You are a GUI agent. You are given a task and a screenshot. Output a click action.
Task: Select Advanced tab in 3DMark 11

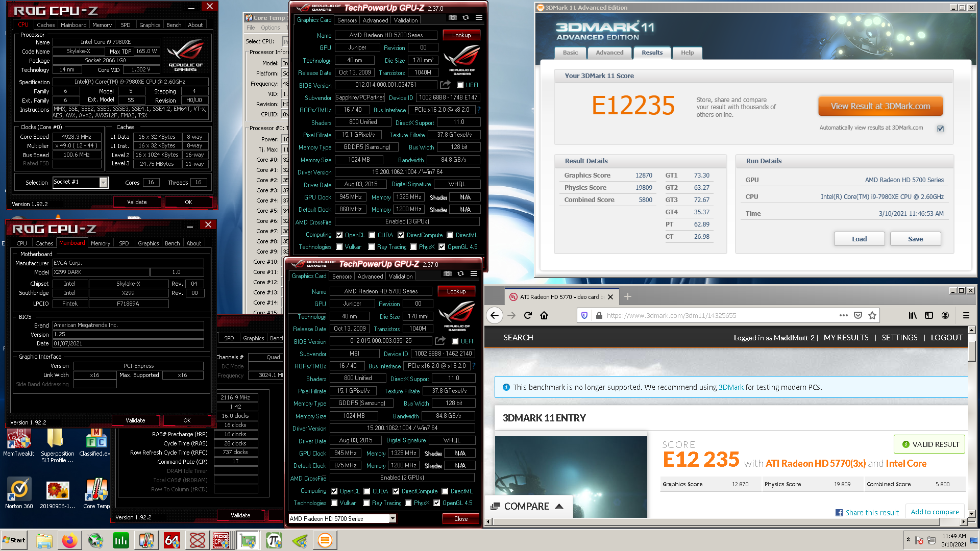point(609,53)
